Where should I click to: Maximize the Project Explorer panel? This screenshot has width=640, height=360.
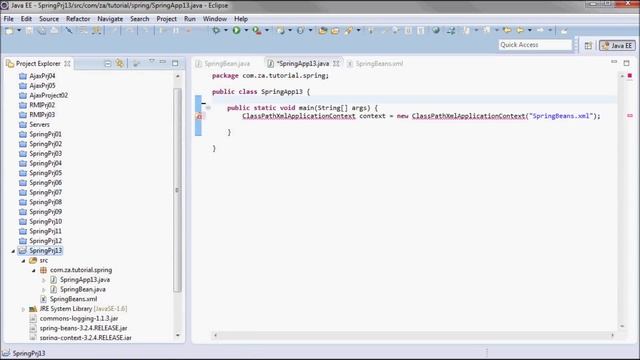click(x=175, y=63)
